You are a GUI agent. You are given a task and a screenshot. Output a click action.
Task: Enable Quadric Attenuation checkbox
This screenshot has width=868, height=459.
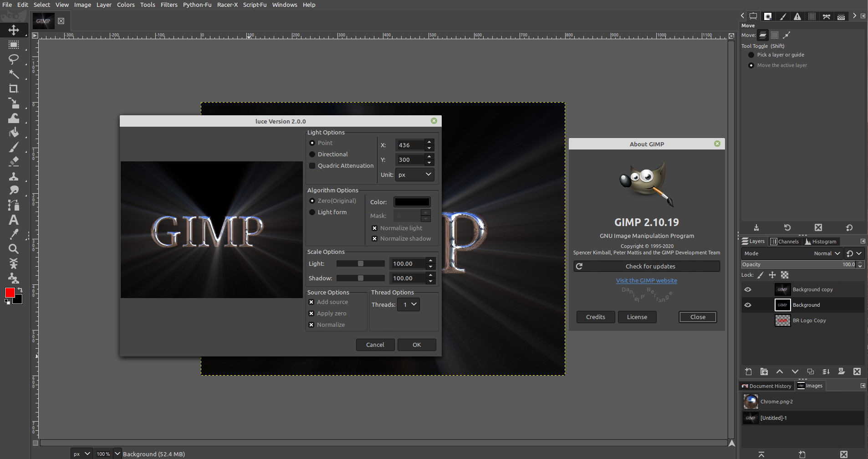[341, 165]
